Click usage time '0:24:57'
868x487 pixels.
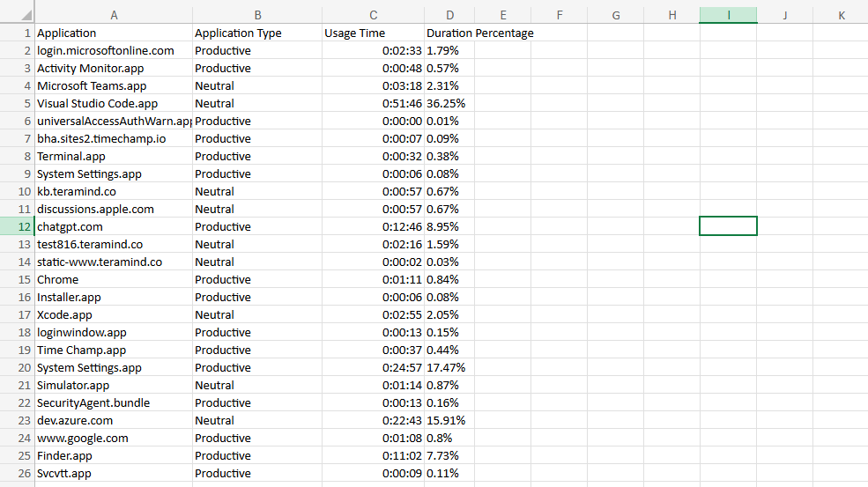[x=373, y=367]
